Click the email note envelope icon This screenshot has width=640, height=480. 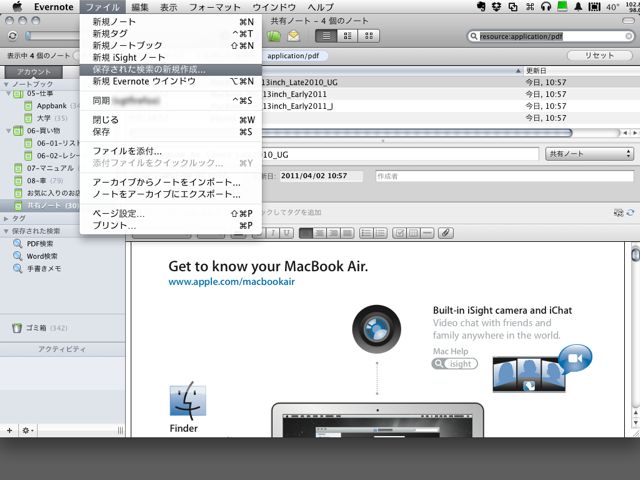click(x=293, y=36)
